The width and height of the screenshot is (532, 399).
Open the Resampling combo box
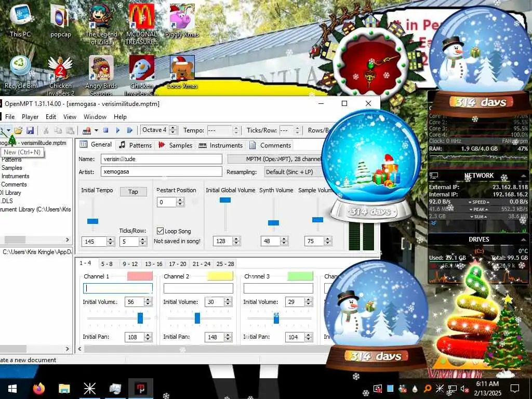(x=294, y=171)
